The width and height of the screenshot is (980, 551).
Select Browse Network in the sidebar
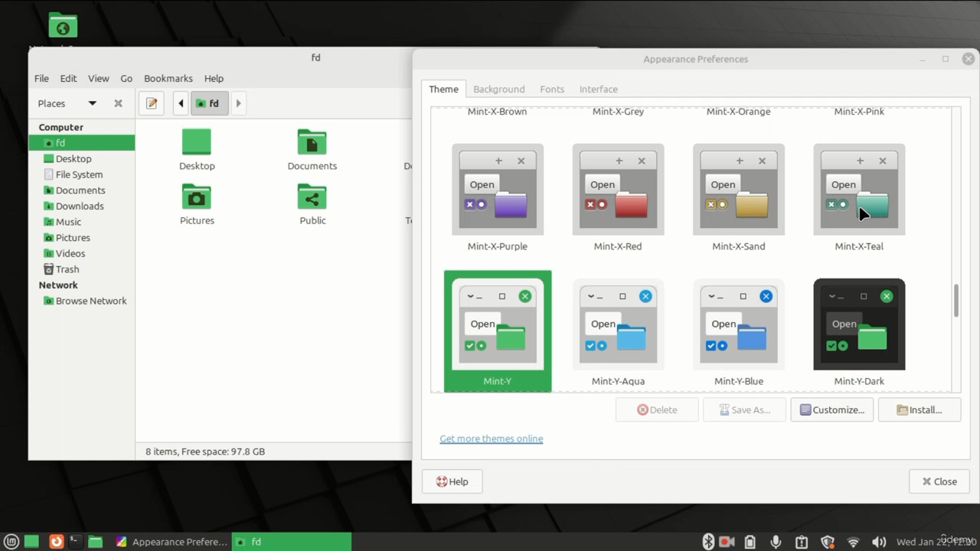pos(82,301)
